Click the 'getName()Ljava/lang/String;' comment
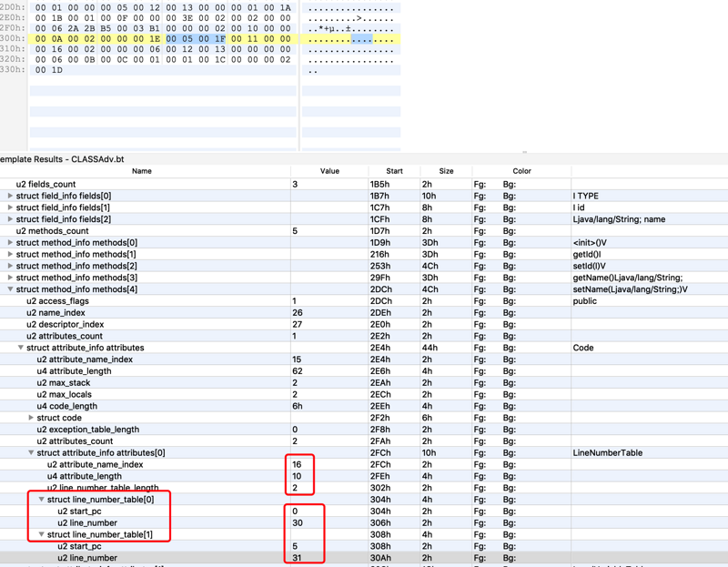The image size is (728, 567). click(628, 278)
